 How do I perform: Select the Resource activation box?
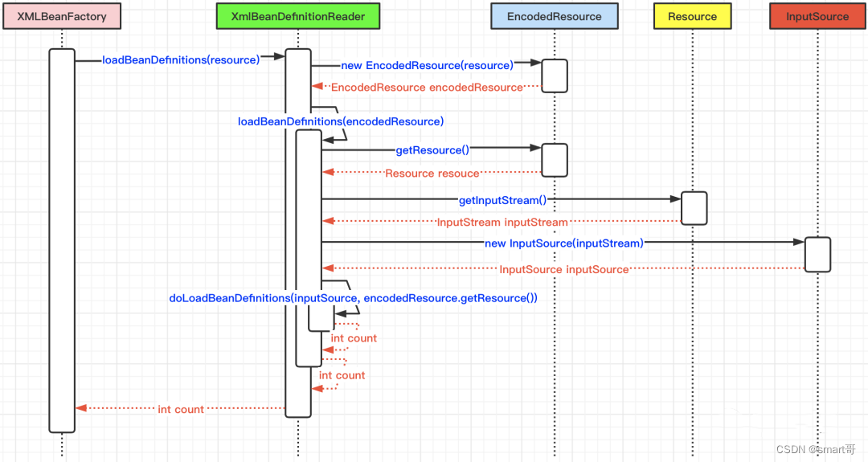coord(694,208)
